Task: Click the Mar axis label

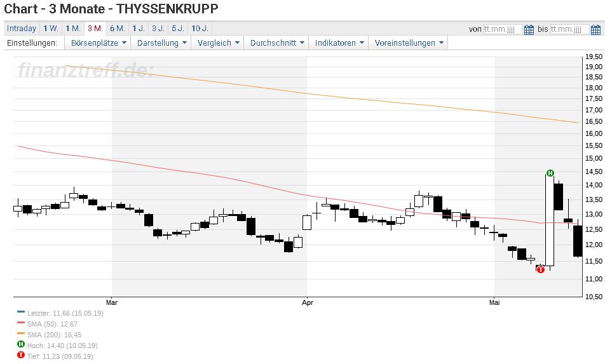Action: pyautogui.click(x=111, y=302)
